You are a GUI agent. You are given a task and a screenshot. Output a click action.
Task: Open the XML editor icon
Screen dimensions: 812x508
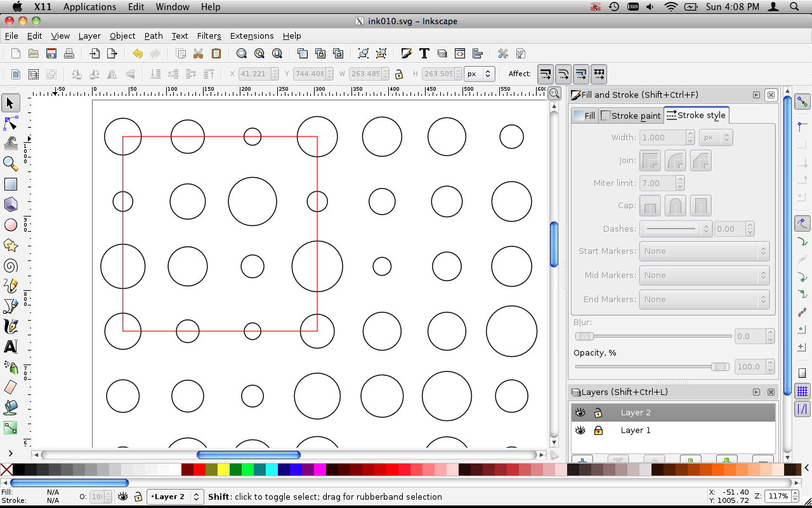[x=460, y=53]
